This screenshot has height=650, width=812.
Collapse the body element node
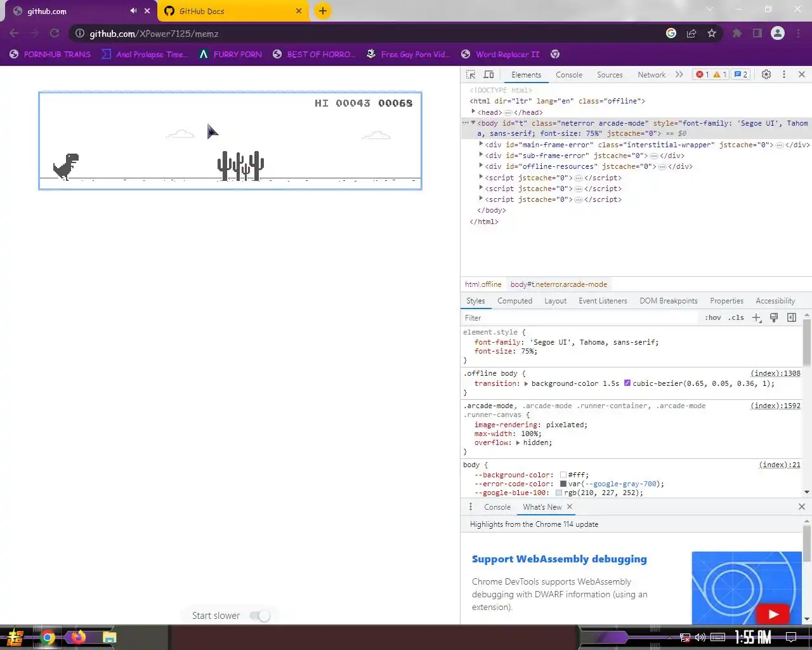point(473,123)
